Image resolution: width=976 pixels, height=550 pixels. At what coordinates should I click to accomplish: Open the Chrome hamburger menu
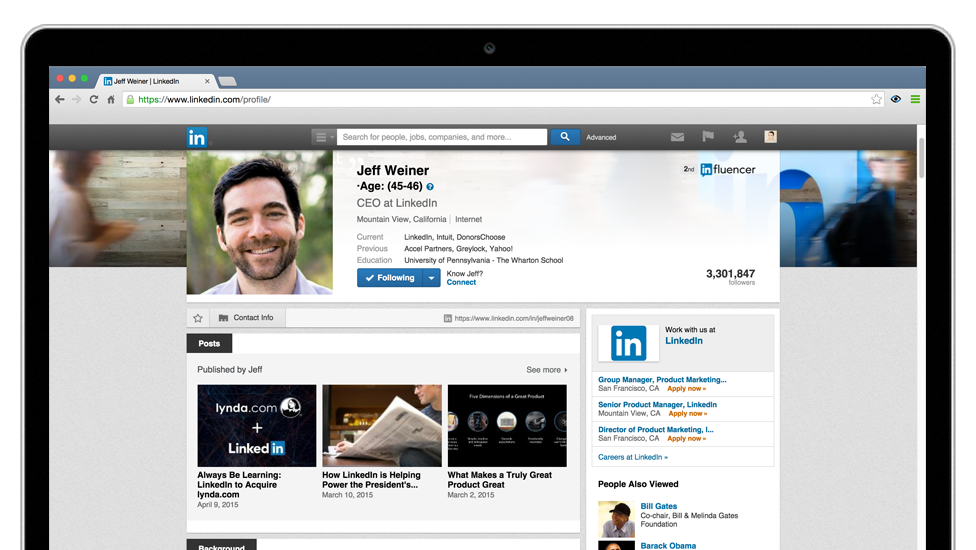[x=915, y=99]
